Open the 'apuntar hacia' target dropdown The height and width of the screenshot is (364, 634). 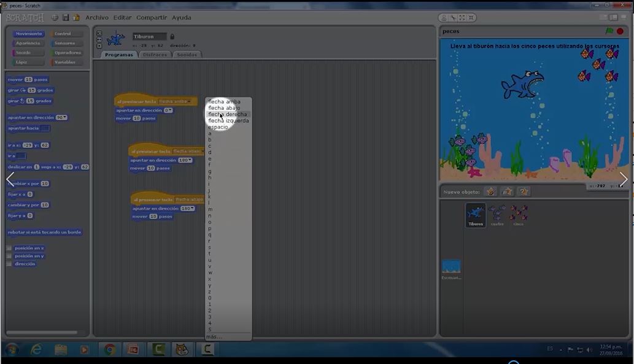click(45, 128)
